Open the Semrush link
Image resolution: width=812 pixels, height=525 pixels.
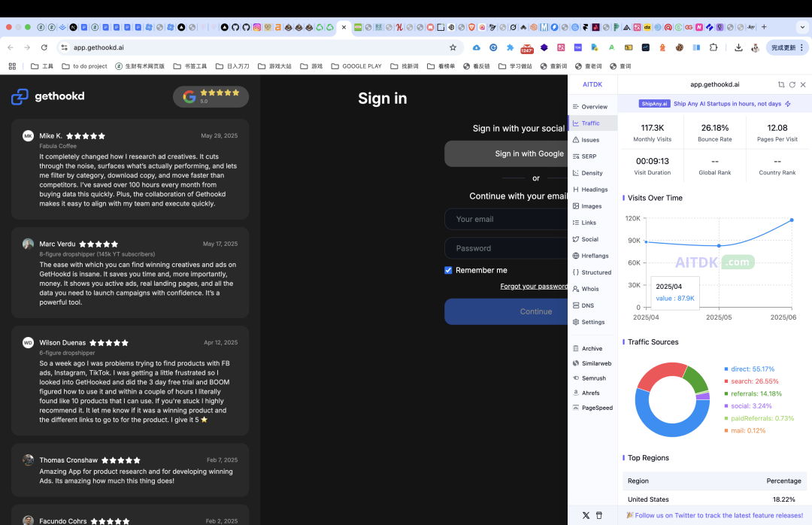pyautogui.click(x=589, y=378)
